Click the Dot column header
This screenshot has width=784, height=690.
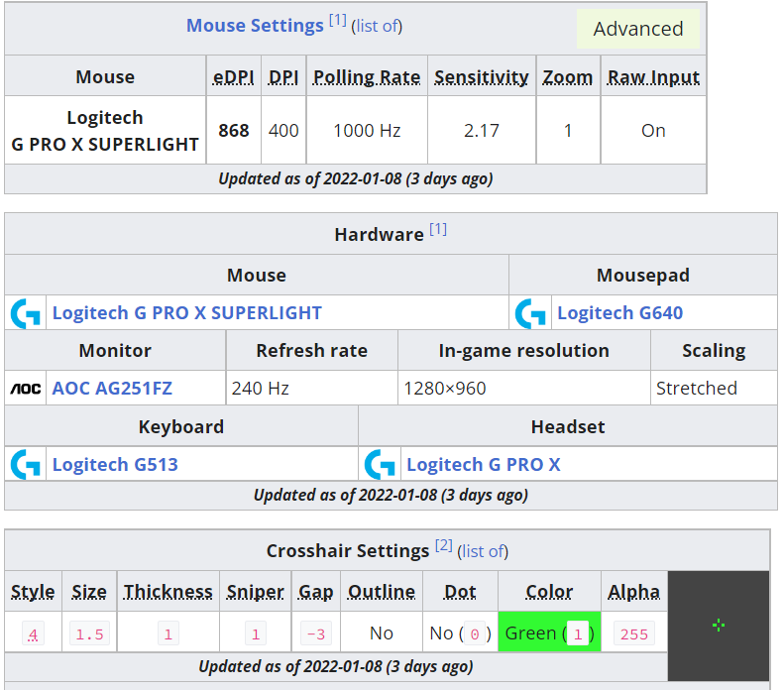pos(460,592)
